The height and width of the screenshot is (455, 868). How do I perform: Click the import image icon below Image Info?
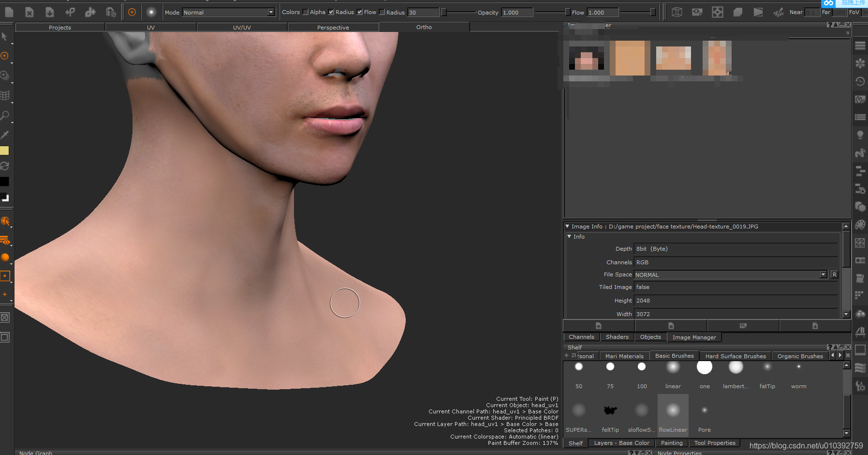point(599,326)
